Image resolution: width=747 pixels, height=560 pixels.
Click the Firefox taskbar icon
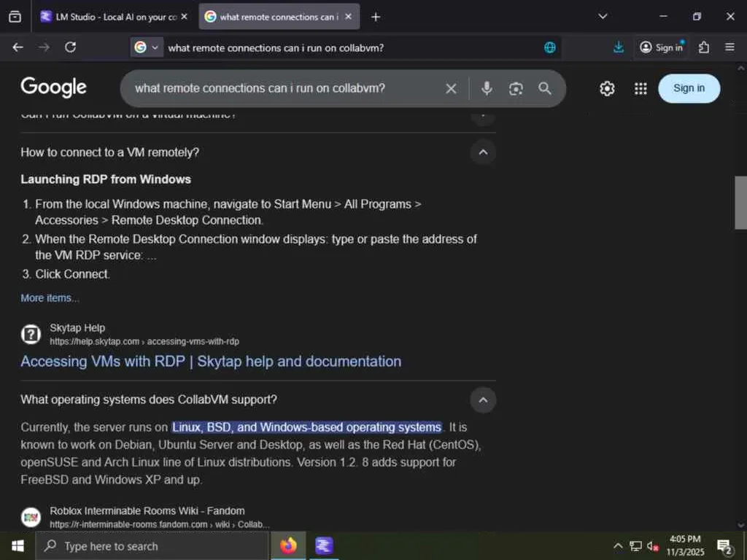pos(288,545)
